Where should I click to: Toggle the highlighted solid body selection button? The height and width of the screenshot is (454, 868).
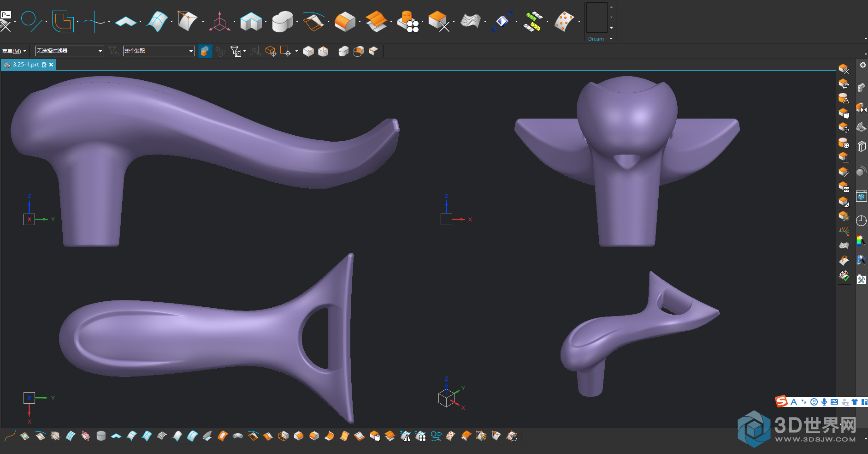tap(205, 51)
